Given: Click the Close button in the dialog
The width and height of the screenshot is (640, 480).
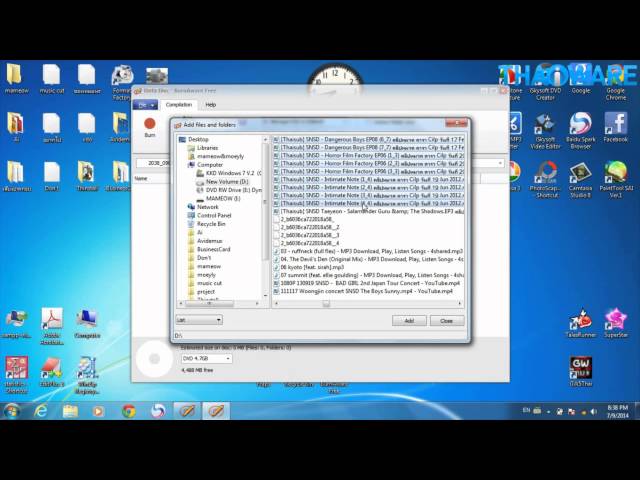Looking at the screenshot, I should 447,320.
